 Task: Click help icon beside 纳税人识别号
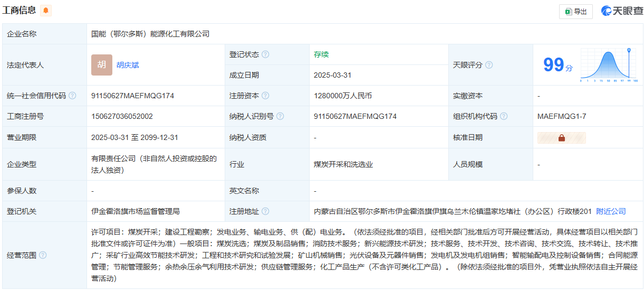[x=280, y=116]
